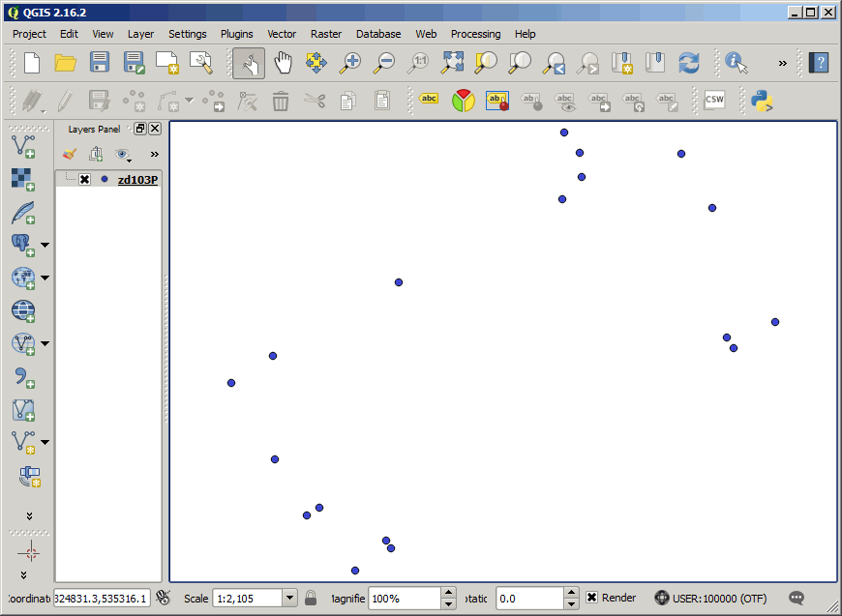842x616 pixels.
Task: Select the Identify Features tool
Action: [x=737, y=63]
